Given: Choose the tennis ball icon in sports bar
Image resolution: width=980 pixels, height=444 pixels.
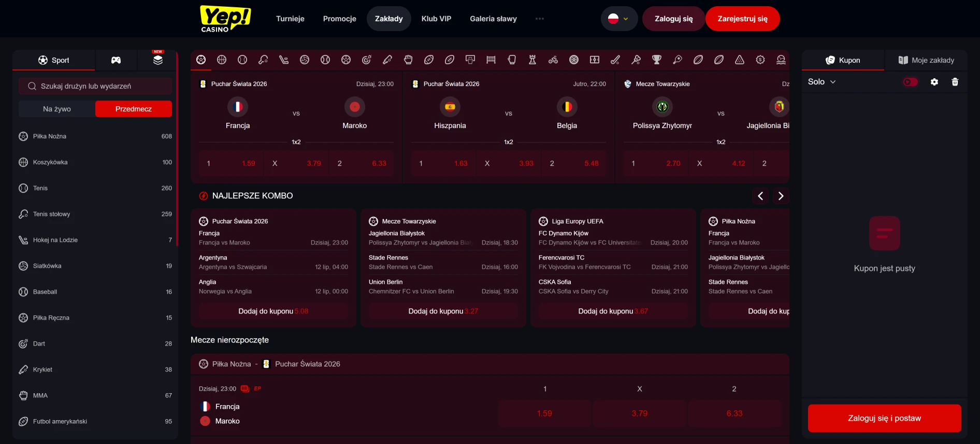Looking at the screenshot, I should [x=242, y=60].
